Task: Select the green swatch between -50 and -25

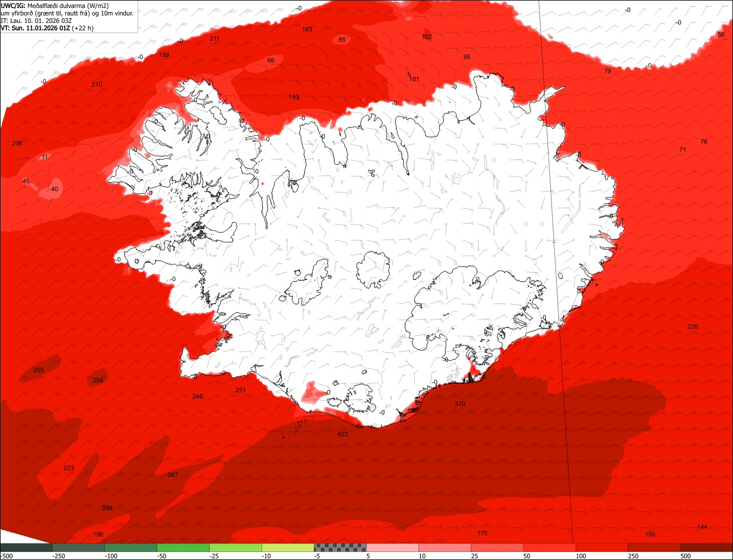Action: click(x=183, y=547)
